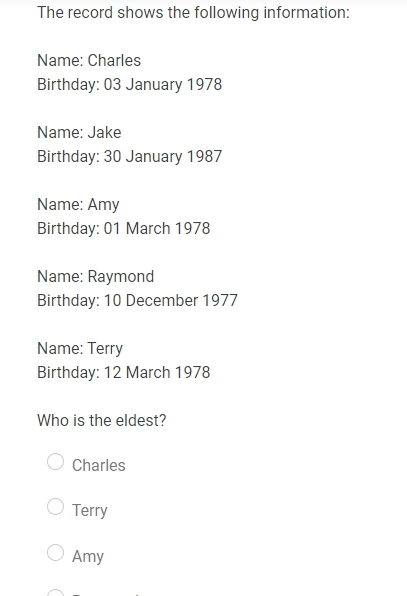Click the "Birthday: 12 March 1978" line

click(124, 372)
